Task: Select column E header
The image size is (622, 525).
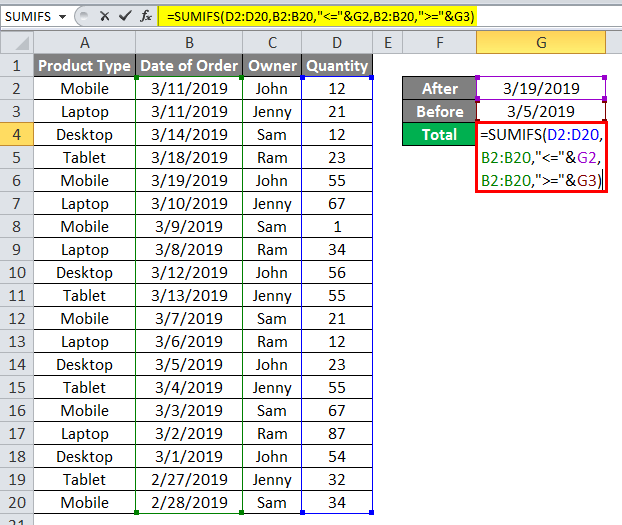Action: click(x=388, y=42)
